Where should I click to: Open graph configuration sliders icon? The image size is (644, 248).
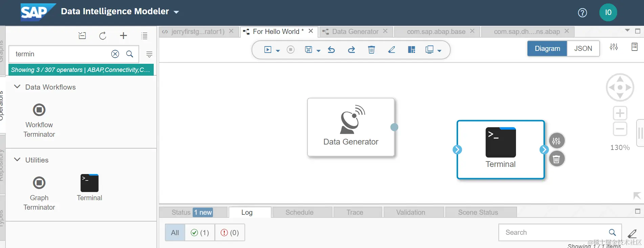[x=614, y=47]
